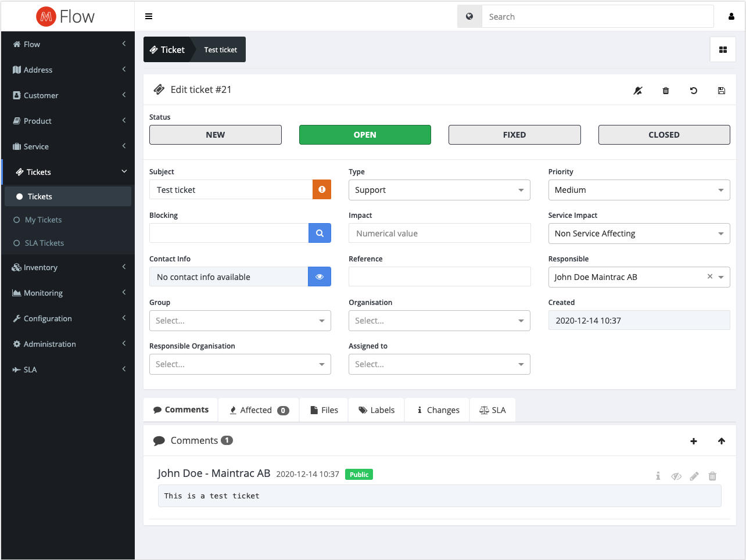
Task: Click the plus icon to add comment
Action: point(693,441)
